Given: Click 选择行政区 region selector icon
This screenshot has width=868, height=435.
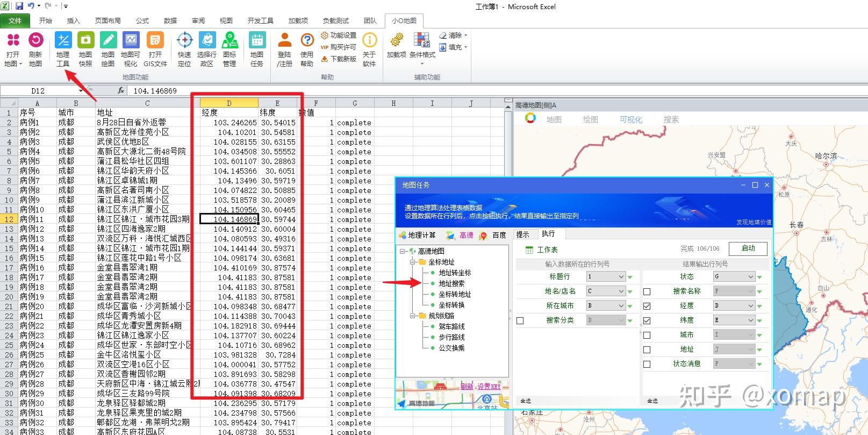Looking at the screenshot, I should (207, 49).
